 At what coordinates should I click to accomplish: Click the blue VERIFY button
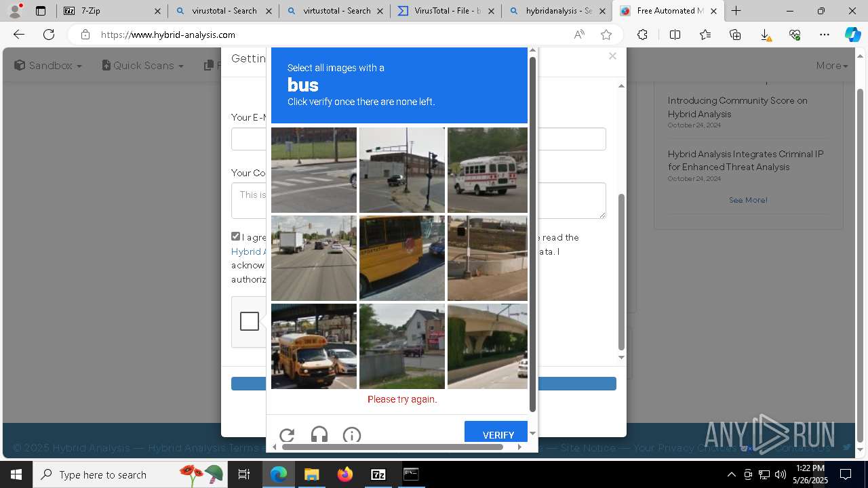coord(498,434)
